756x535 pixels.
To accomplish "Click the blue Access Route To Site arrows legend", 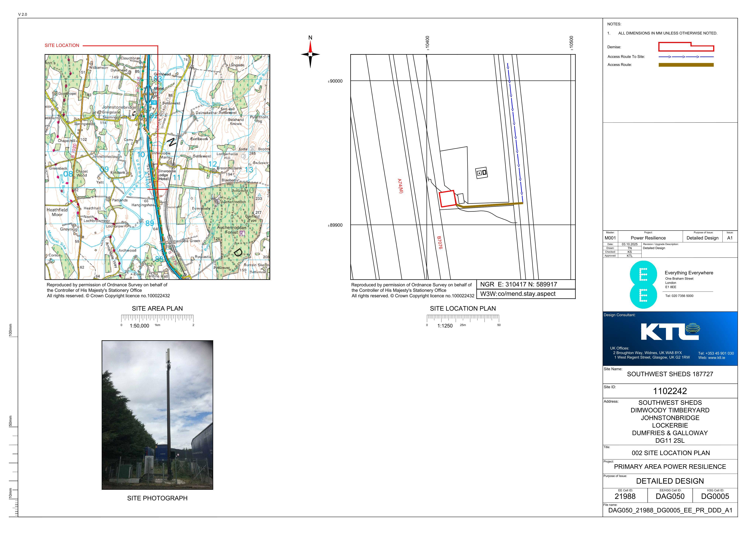I will pyautogui.click(x=686, y=57).
